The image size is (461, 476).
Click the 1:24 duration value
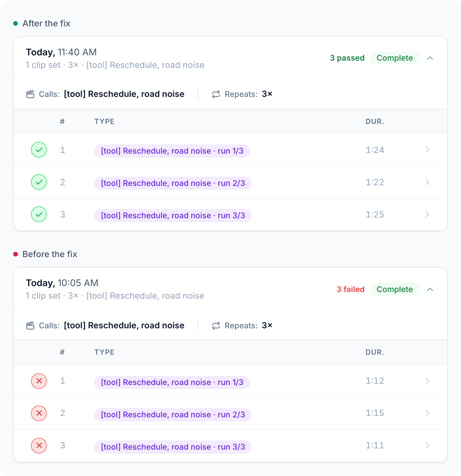[375, 150]
